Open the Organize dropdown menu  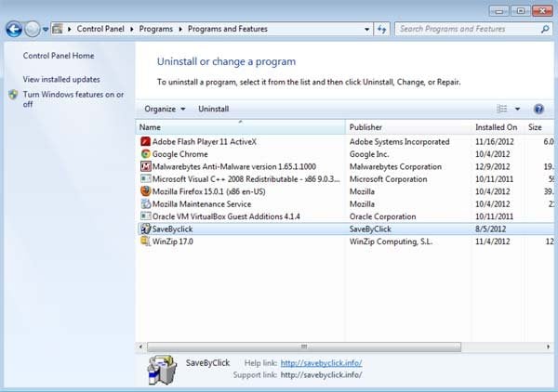(165, 109)
